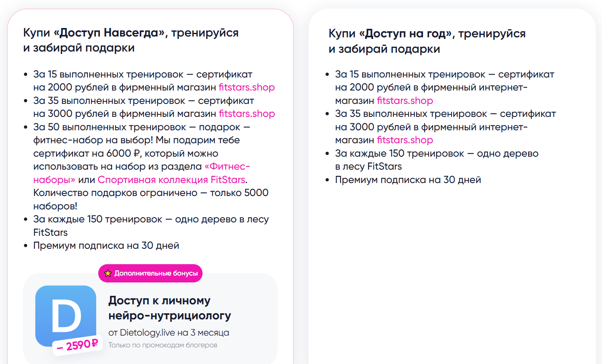Open fitstars.shop link for 2000 rubles in Доступ на год
The height and width of the screenshot is (364, 602).
click(x=405, y=101)
